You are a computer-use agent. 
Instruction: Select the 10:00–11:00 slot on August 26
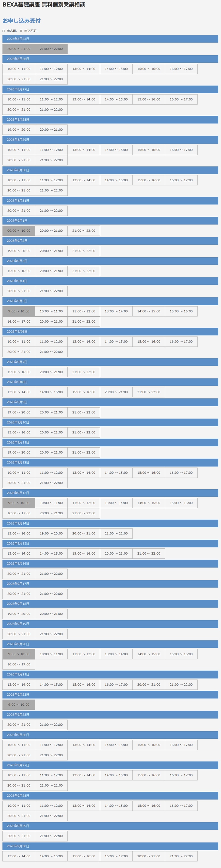point(19,69)
